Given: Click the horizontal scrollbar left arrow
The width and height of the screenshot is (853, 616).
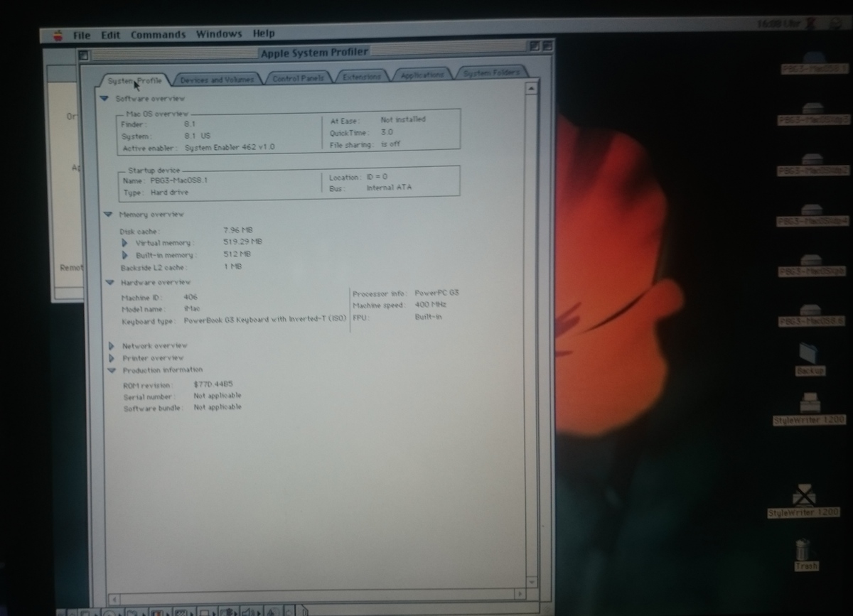Looking at the screenshot, I should (x=113, y=600).
